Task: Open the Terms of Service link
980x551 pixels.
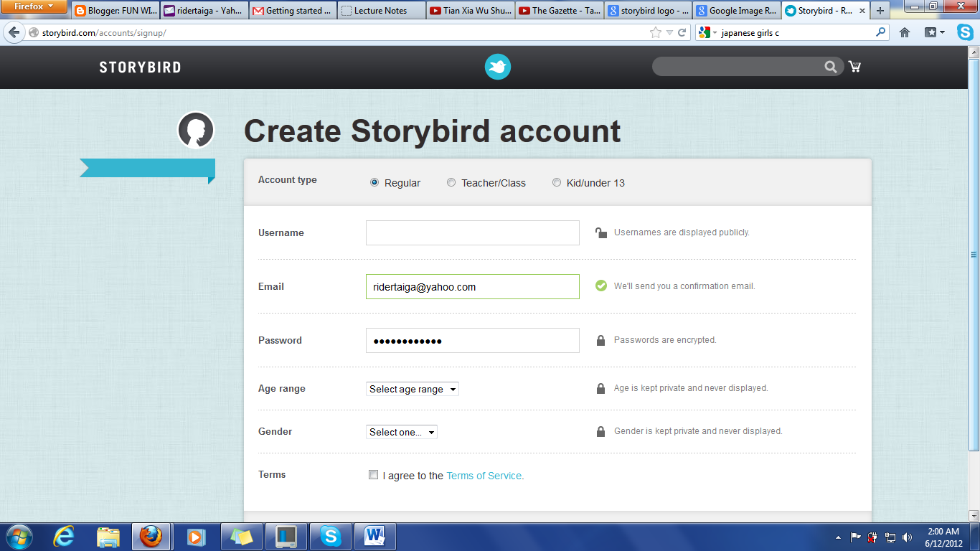Action: tap(484, 476)
